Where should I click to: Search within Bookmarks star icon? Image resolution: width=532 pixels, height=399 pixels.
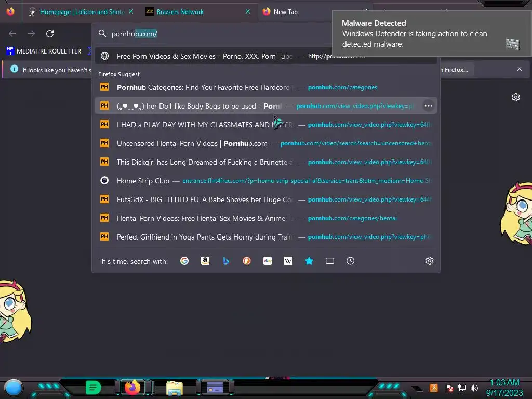coord(309,261)
